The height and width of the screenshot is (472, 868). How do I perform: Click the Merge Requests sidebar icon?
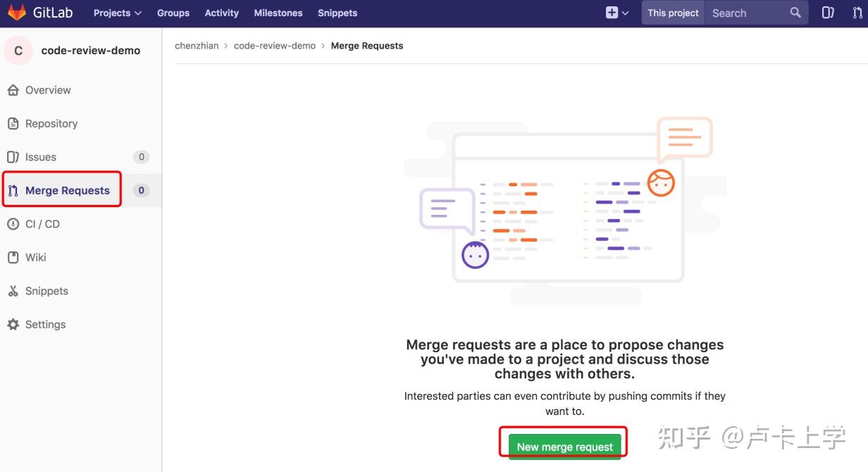tap(15, 190)
